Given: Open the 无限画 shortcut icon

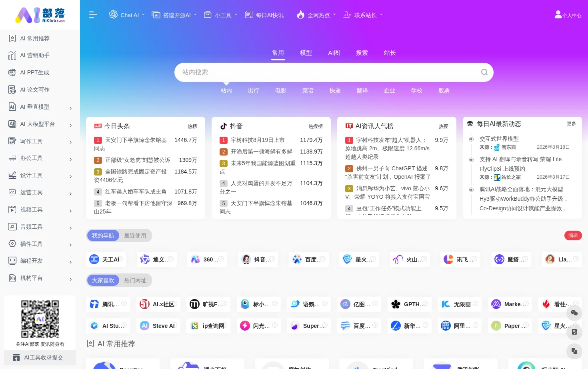Looking at the screenshot, I should [x=446, y=304].
